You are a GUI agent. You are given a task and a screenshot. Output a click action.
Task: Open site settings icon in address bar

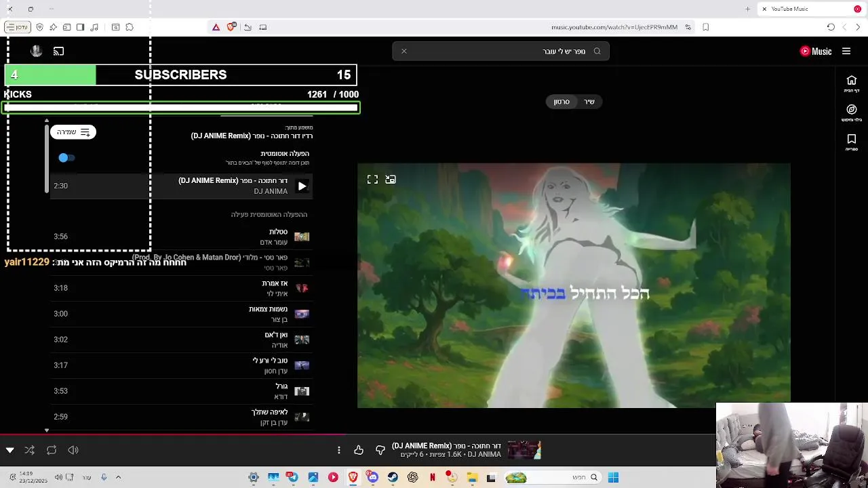(688, 27)
